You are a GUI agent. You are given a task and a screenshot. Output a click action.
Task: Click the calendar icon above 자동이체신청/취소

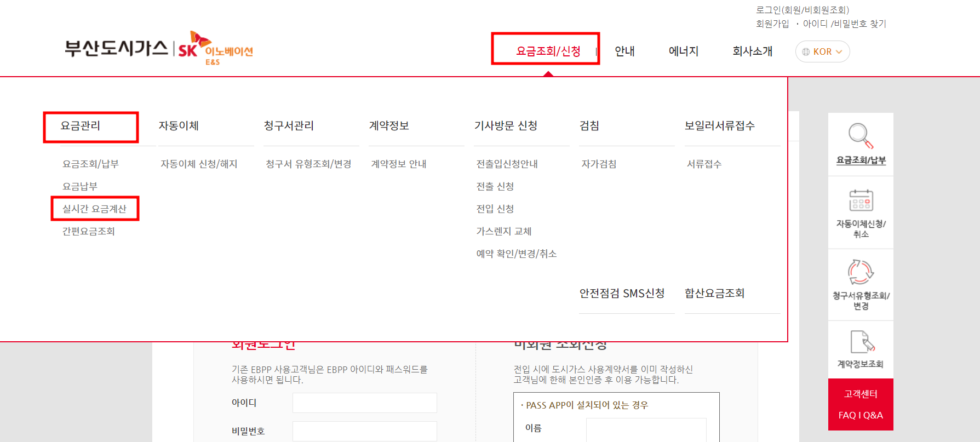(861, 200)
